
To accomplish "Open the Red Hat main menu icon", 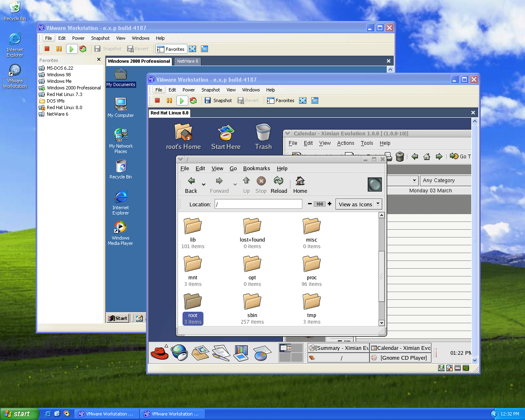I will tap(160, 353).
